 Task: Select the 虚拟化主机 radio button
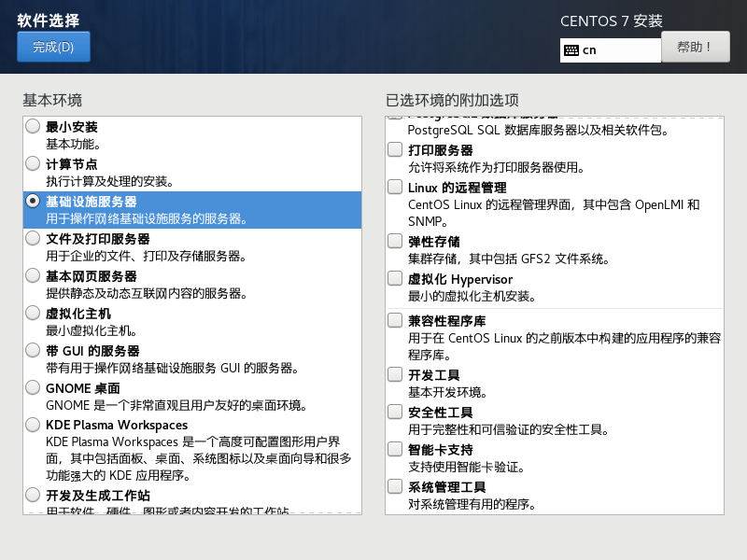click(x=33, y=313)
